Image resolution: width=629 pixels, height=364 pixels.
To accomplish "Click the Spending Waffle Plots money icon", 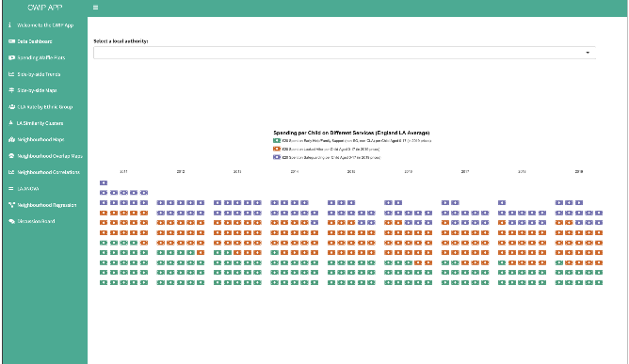I will [11, 57].
